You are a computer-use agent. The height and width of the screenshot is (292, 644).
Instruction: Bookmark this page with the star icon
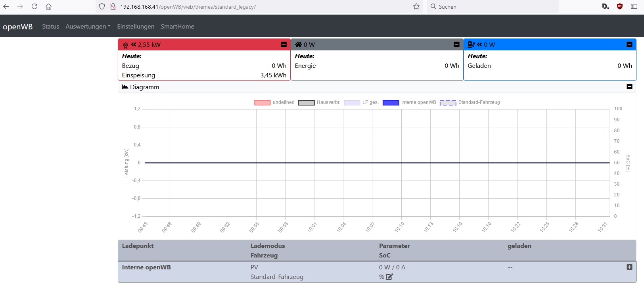(416, 6)
